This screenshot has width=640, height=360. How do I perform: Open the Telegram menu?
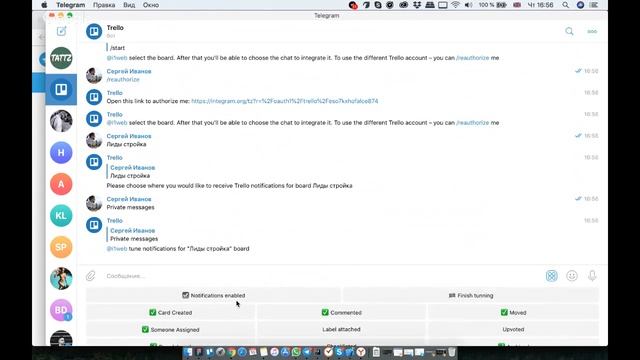pos(71,5)
